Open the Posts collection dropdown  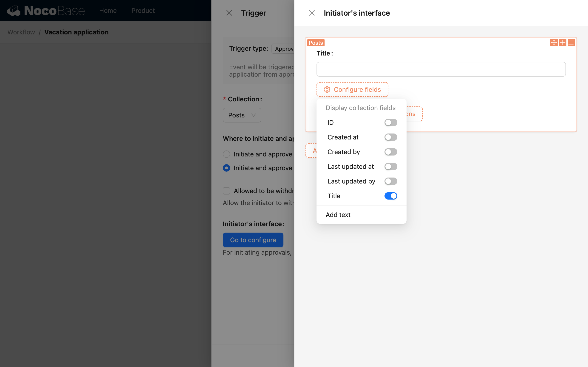pyautogui.click(x=242, y=115)
